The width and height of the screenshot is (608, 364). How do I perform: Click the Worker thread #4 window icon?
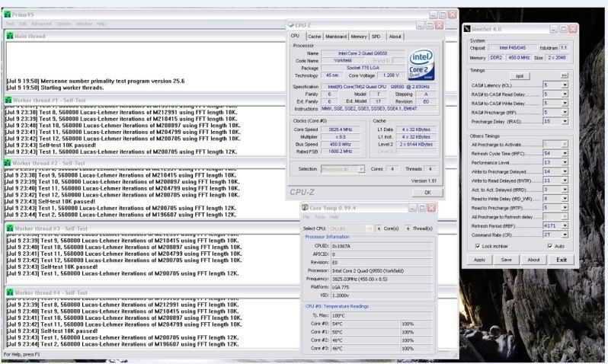click(x=10, y=292)
